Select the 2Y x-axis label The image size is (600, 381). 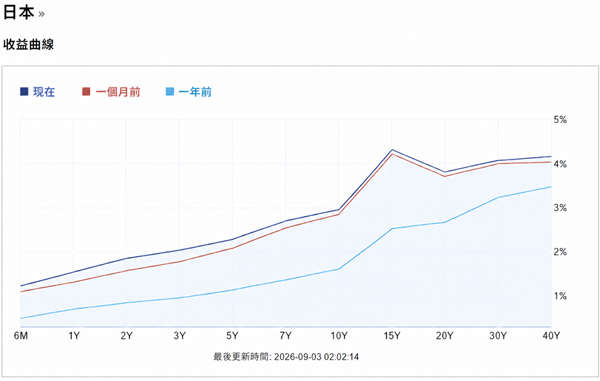127,336
